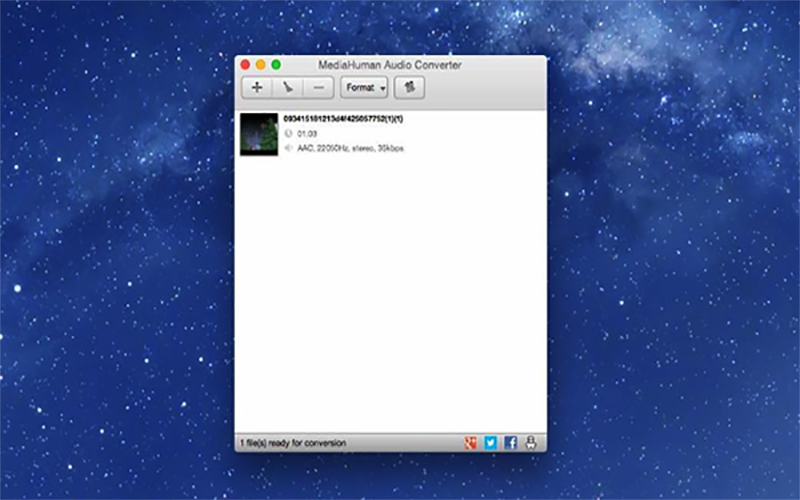Open the Format dropdown

pos(364,88)
